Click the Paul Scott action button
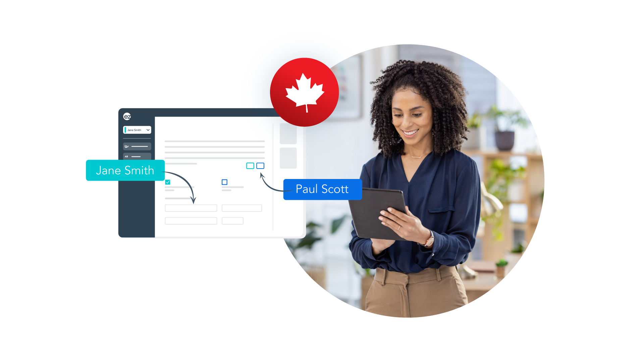This screenshot has width=644, height=362. 322,189
